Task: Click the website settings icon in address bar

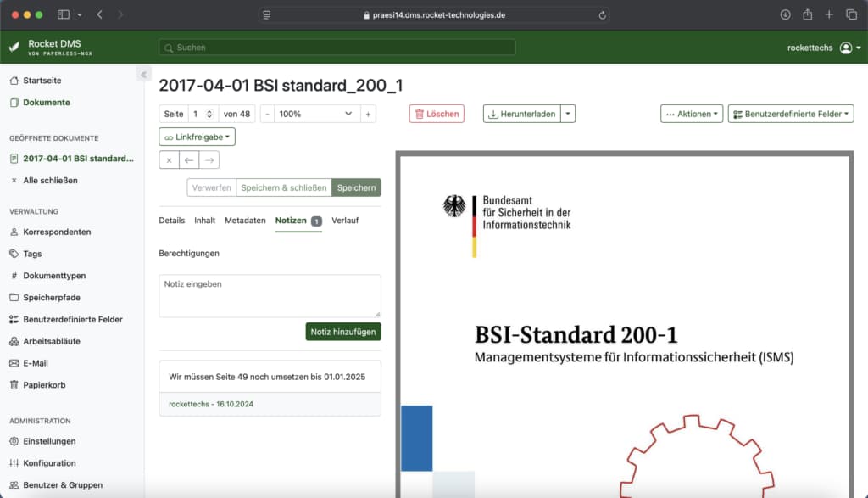Action: click(267, 15)
